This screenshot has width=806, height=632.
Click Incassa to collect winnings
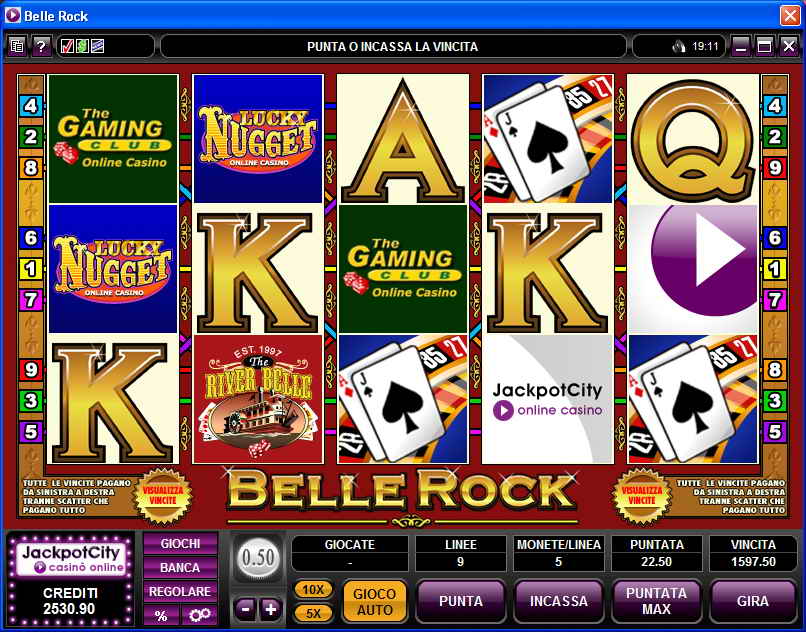click(x=558, y=601)
